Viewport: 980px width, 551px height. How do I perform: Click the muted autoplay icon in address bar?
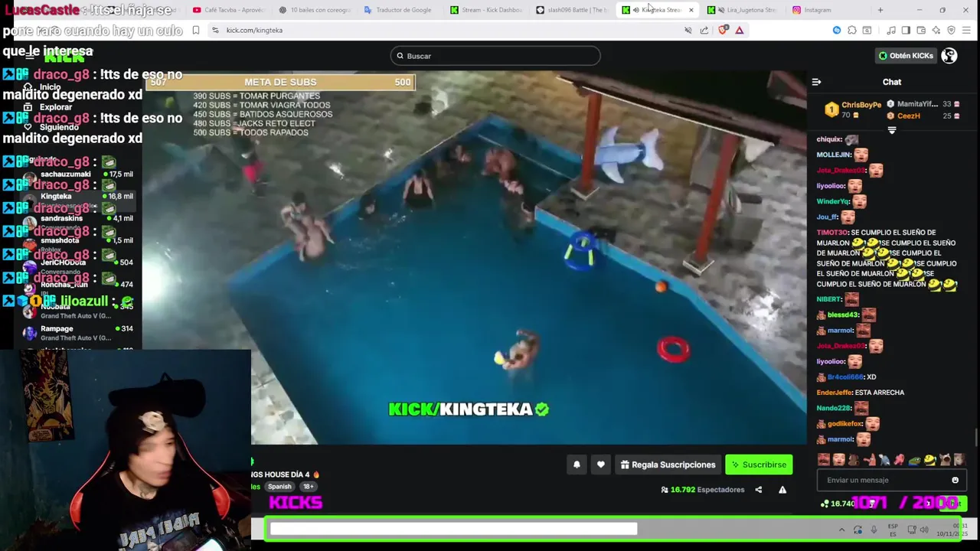(688, 30)
